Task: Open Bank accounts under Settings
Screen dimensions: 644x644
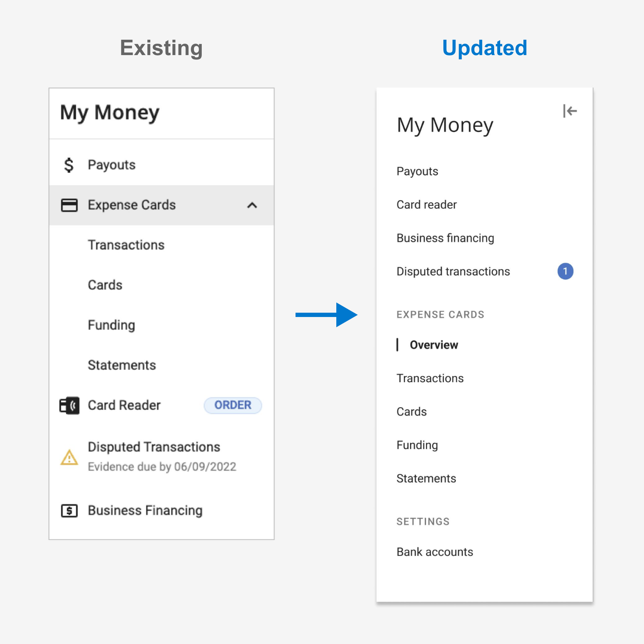Action: (435, 552)
